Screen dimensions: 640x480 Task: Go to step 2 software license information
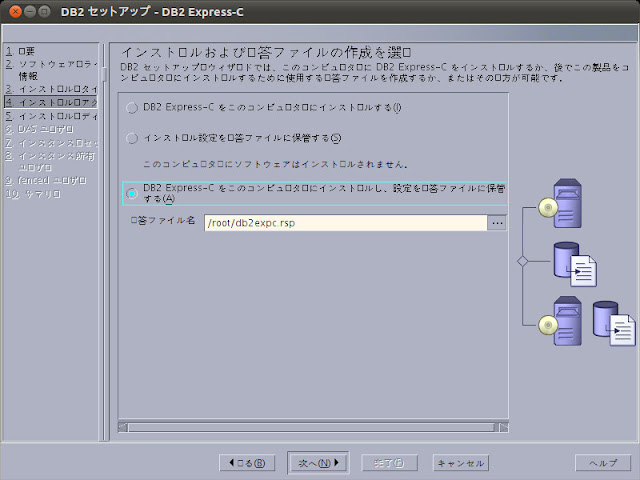[51, 70]
